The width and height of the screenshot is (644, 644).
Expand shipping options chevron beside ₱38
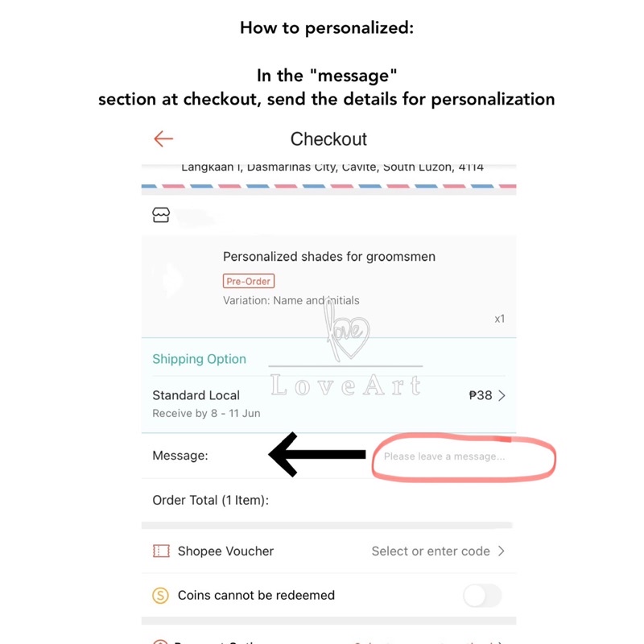coord(502,395)
